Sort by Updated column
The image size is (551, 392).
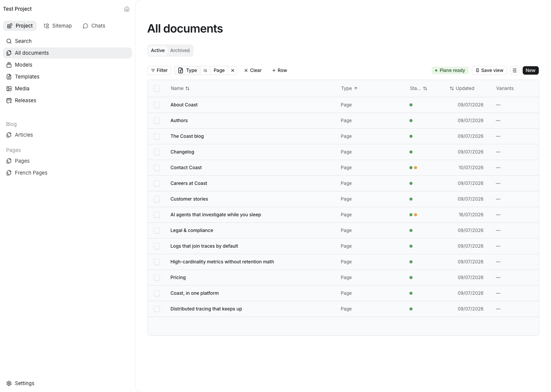(x=462, y=88)
